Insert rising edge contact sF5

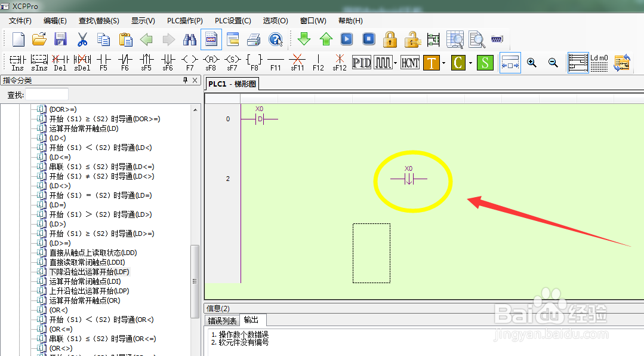point(146,63)
